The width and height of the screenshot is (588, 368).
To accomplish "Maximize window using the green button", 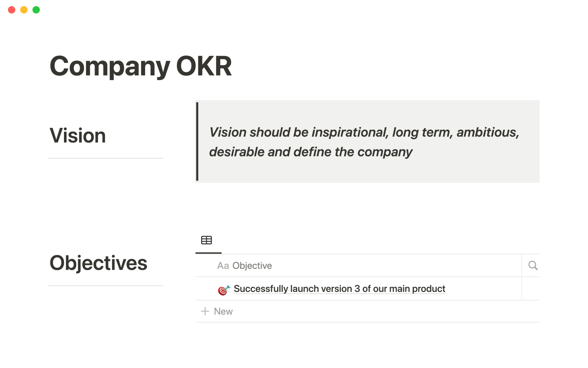I will coord(36,10).
